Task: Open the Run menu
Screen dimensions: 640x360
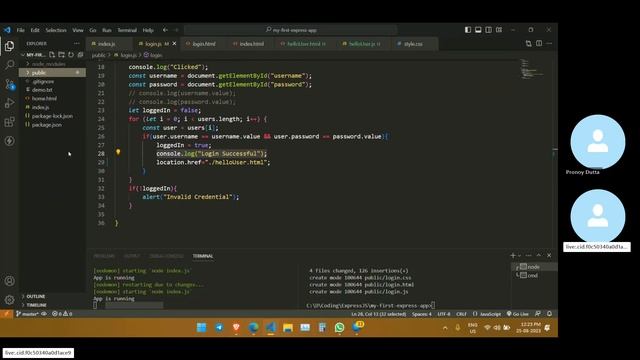Action: point(107,30)
